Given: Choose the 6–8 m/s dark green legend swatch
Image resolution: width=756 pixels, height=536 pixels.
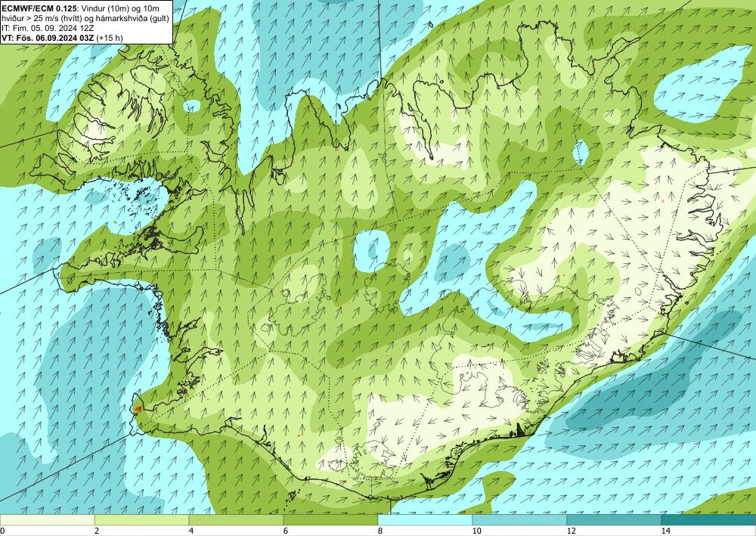Looking at the screenshot, I should (x=331, y=520).
